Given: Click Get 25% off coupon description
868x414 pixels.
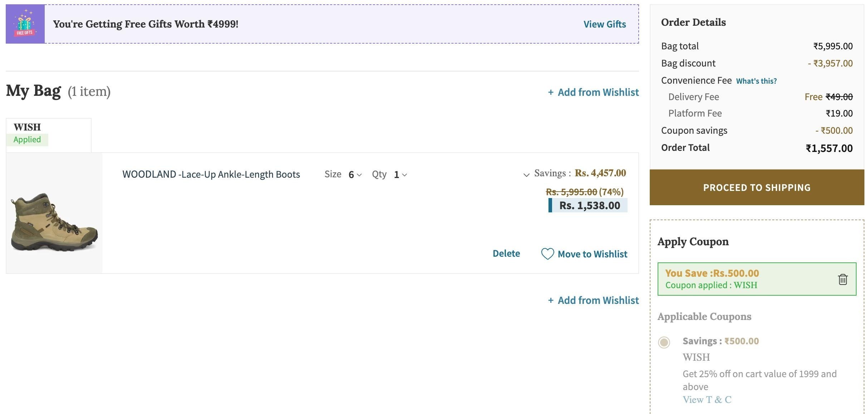Looking at the screenshot, I should click(760, 380).
